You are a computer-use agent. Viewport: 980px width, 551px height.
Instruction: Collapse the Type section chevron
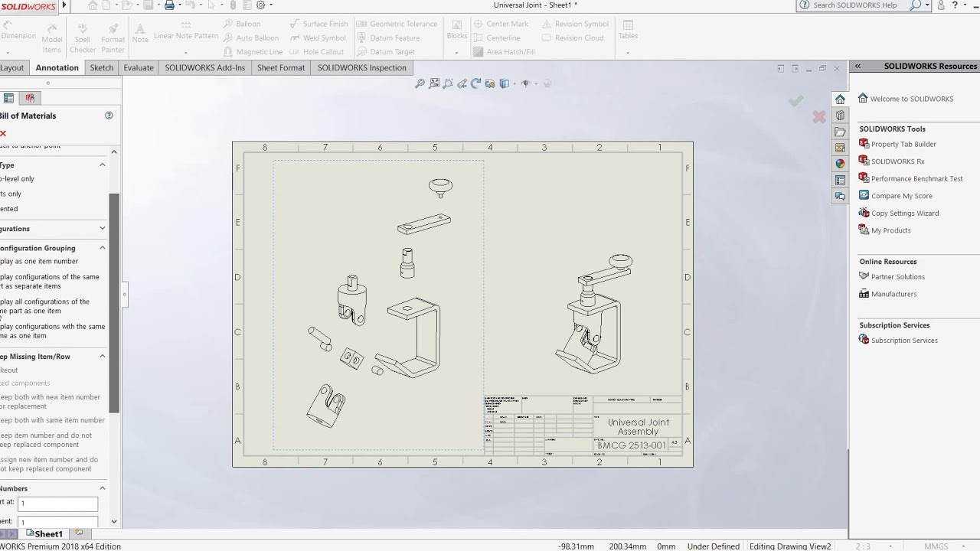click(103, 165)
